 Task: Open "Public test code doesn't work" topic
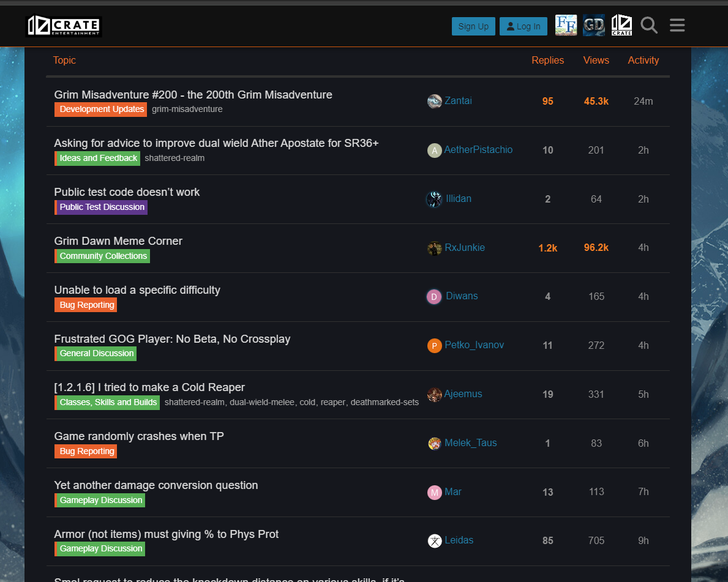[x=127, y=192]
